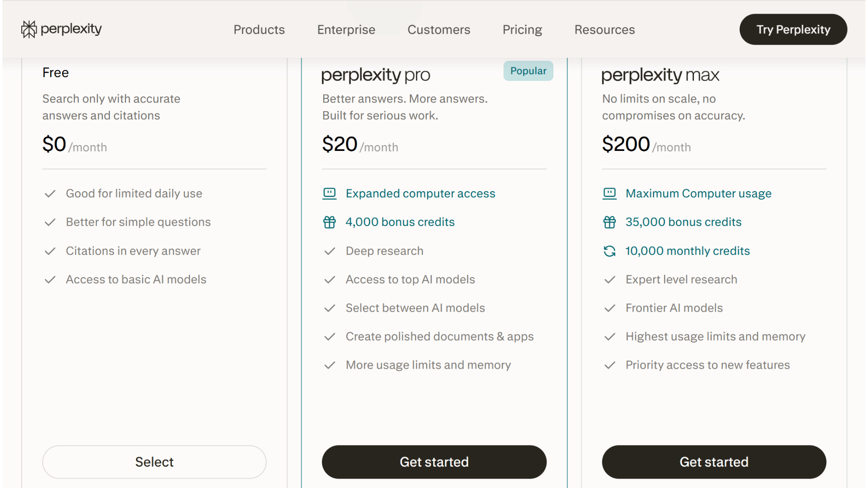Click the perplexity max plan heading

pyautogui.click(x=660, y=75)
